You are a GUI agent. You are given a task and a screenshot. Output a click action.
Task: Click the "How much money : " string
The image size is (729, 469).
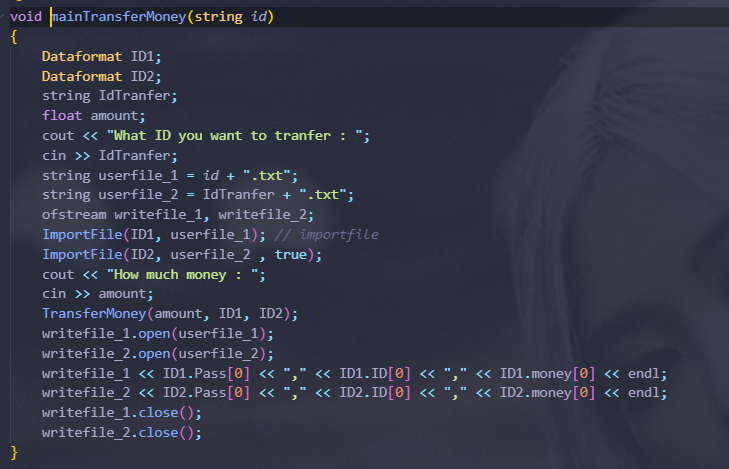182,275
